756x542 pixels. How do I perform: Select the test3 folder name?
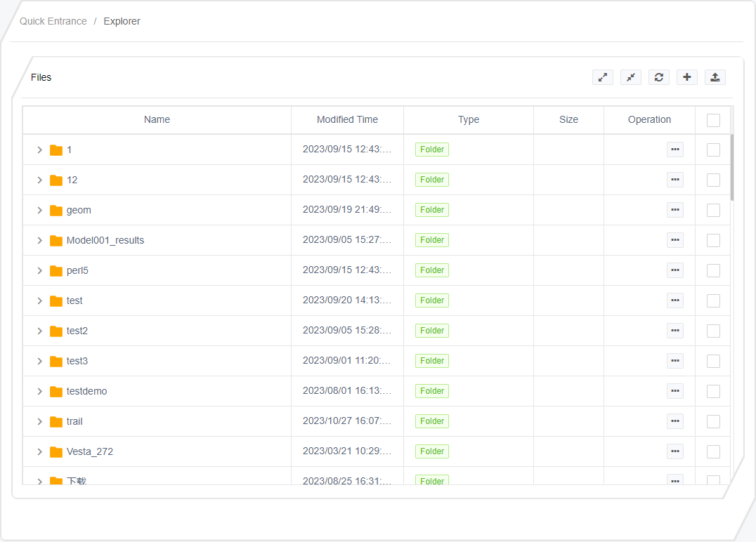77,361
